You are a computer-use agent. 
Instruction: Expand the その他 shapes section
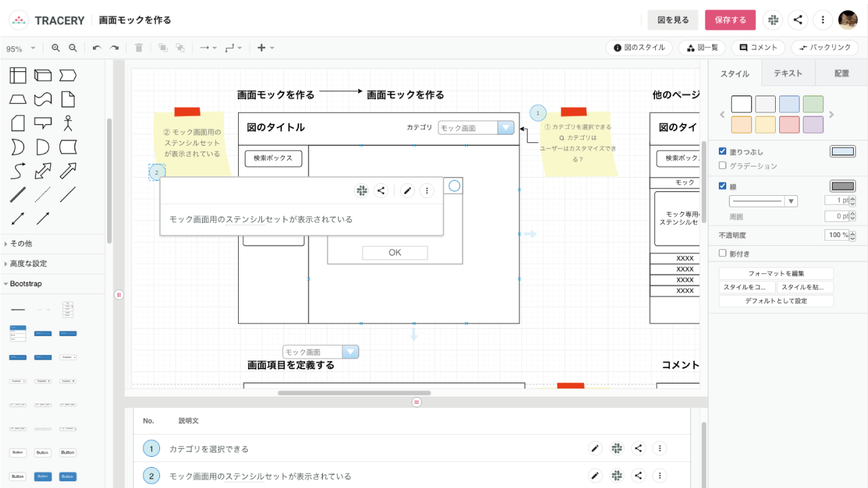click(20, 243)
